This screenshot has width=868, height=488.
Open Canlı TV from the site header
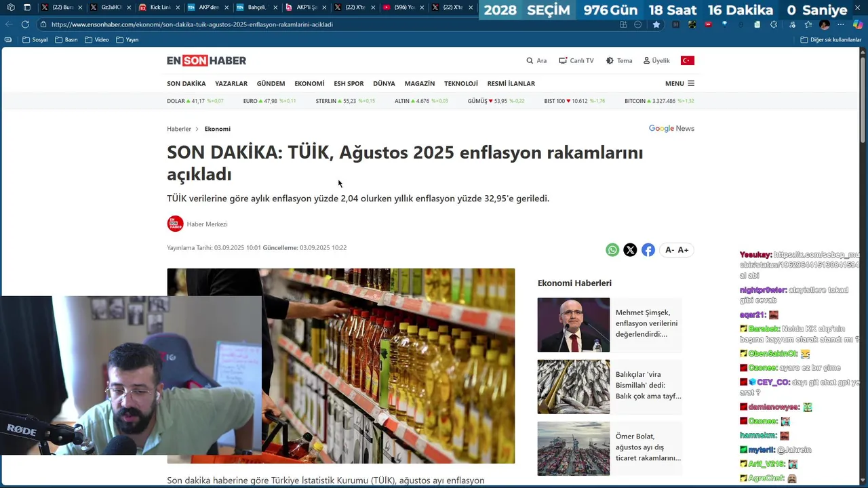point(576,60)
